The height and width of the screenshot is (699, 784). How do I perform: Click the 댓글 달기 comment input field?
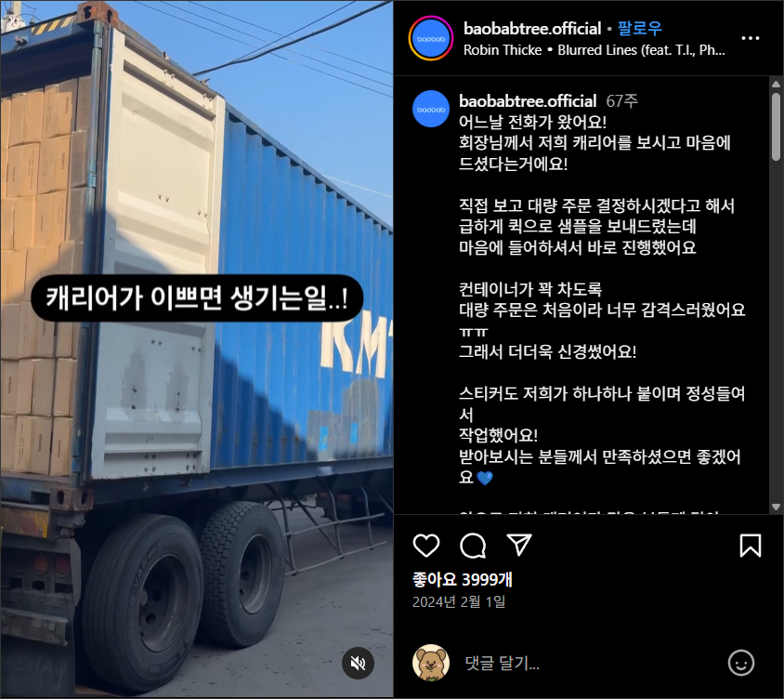[x=590, y=663]
